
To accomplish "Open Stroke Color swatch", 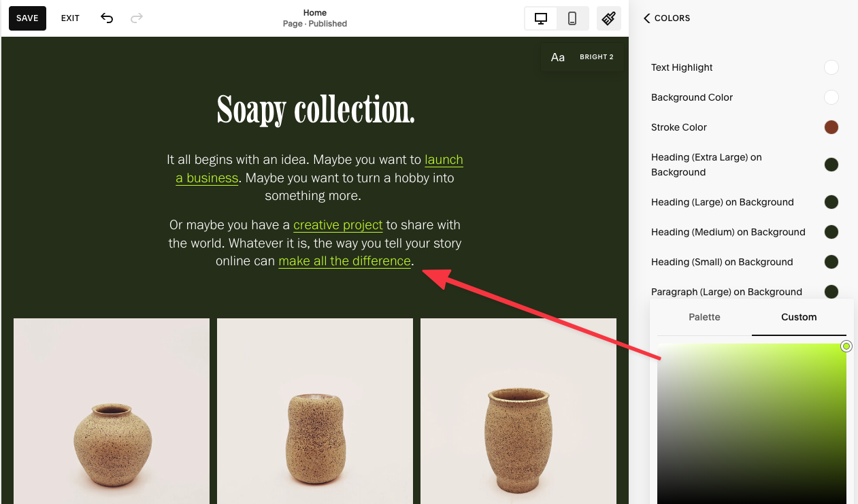I will (831, 127).
